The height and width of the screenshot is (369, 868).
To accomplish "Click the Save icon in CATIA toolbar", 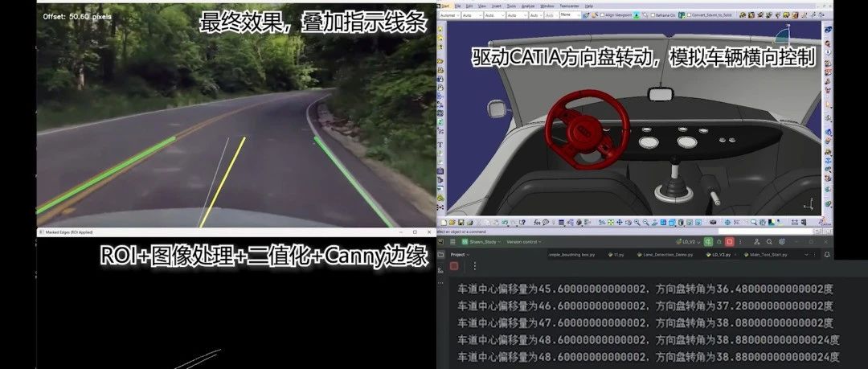I will 461,222.
